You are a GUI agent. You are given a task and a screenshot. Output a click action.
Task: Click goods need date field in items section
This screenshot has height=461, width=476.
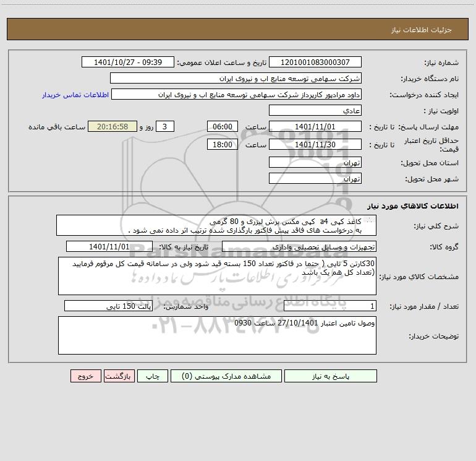(109, 246)
